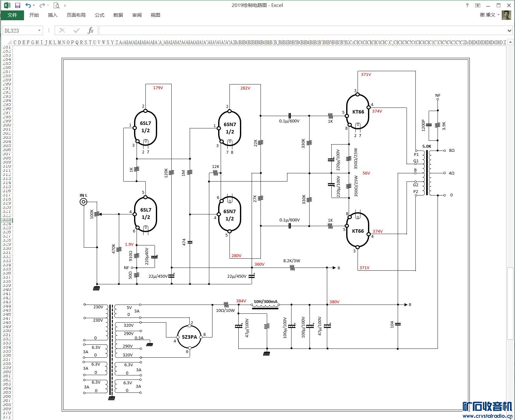Click the account name 谢秉义
515x420 pixels.
pos(487,15)
